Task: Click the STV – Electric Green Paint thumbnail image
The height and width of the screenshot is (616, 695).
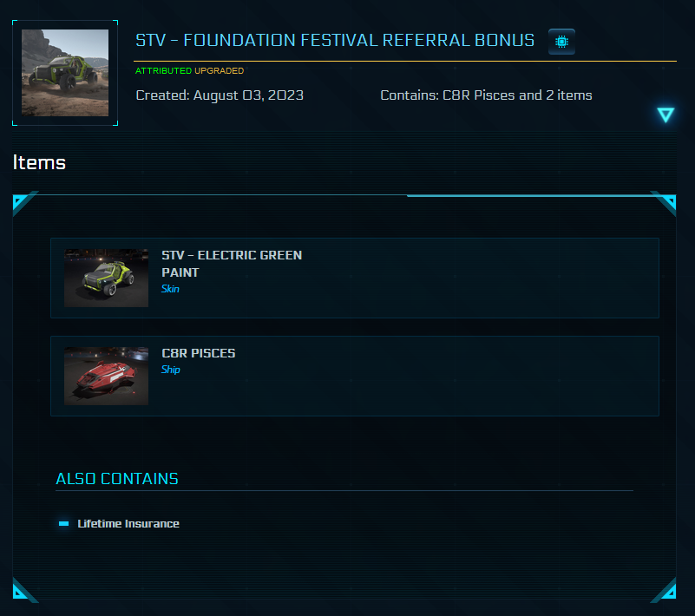Action: pyautogui.click(x=106, y=278)
